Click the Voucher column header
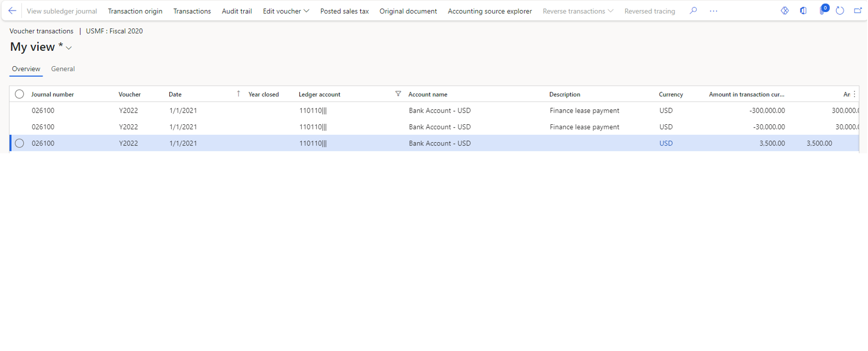Viewport: 868px width, 351px height. (x=130, y=94)
